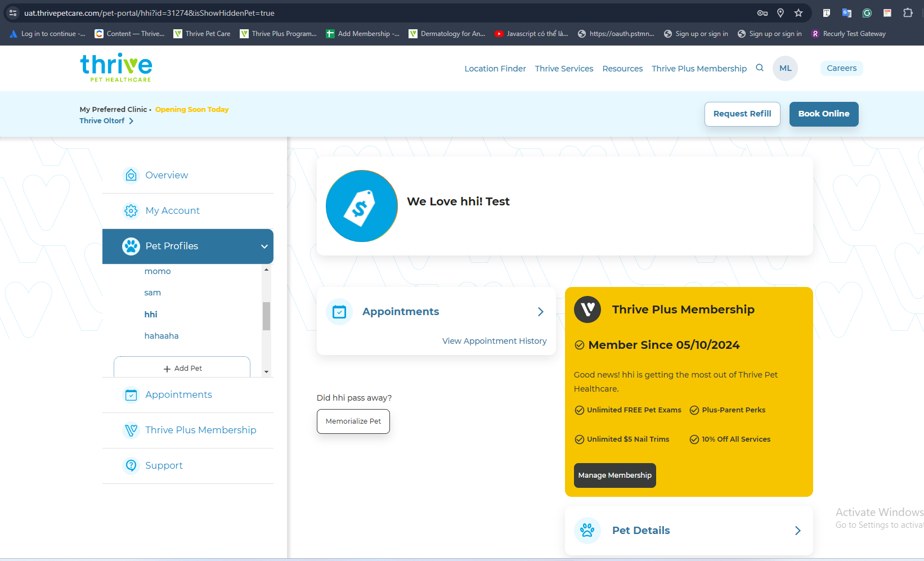Click the Thrive Plus Membership card logo

pos(587,309)
